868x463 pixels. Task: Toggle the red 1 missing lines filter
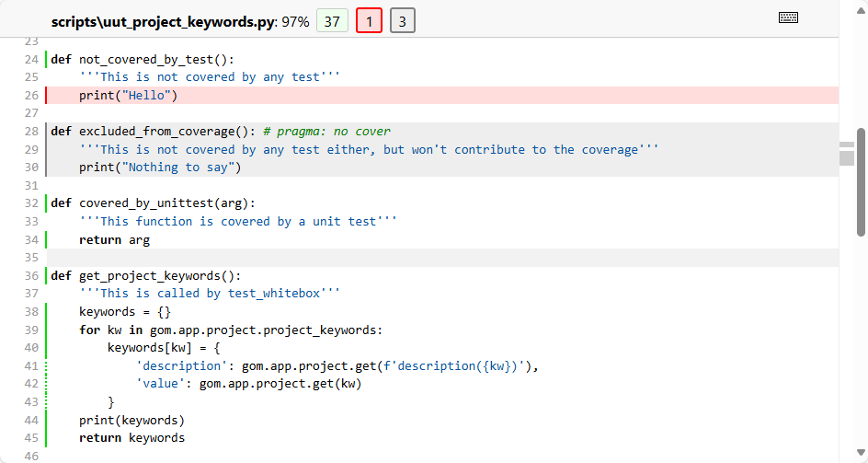click(x=369, y=21)
